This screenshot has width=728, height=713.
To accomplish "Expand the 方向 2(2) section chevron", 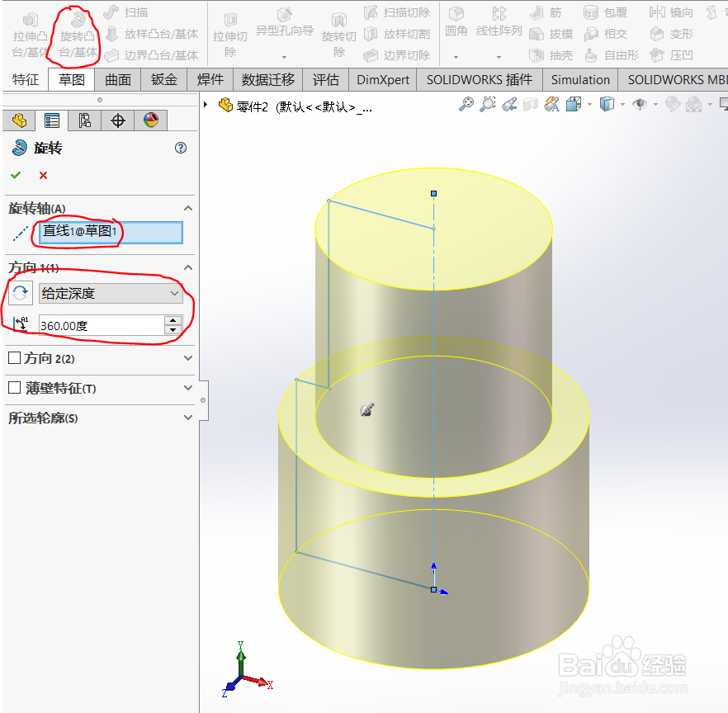I will (x=188, y=358).
